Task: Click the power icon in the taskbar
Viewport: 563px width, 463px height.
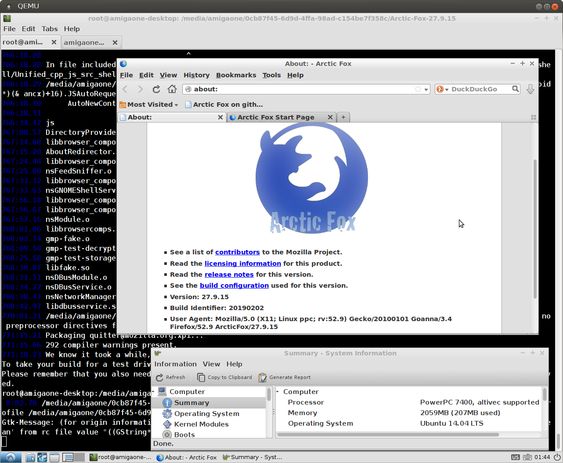Action: pos(557,457)
